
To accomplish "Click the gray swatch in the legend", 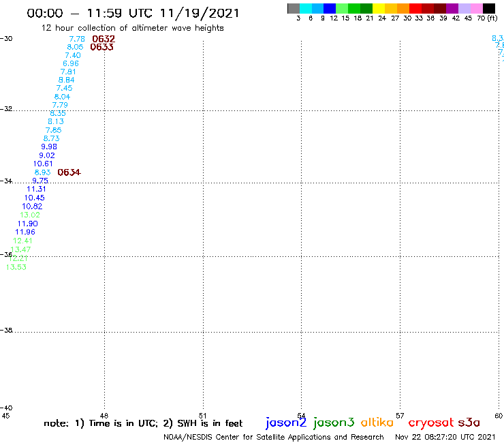I will point(294,8).
